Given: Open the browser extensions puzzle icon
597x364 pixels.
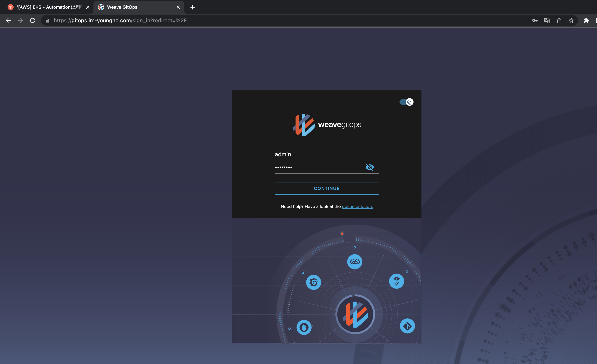Looking at the screenshot, I should (x=586, y=21).
